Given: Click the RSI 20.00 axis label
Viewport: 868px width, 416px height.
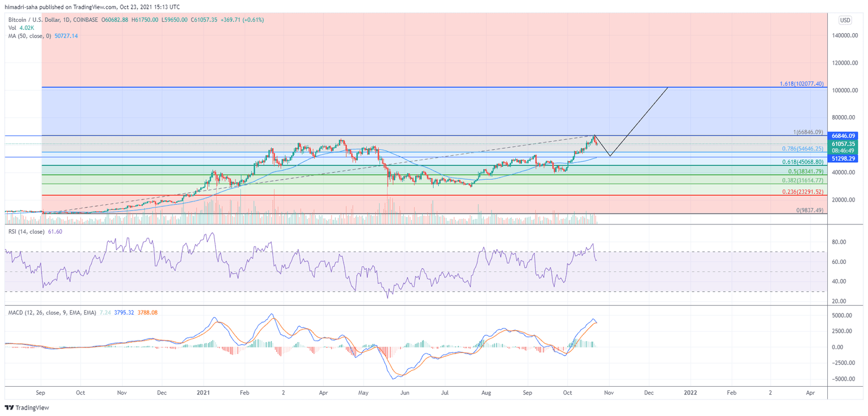Looking at the screenshot, I should (839, 301).
